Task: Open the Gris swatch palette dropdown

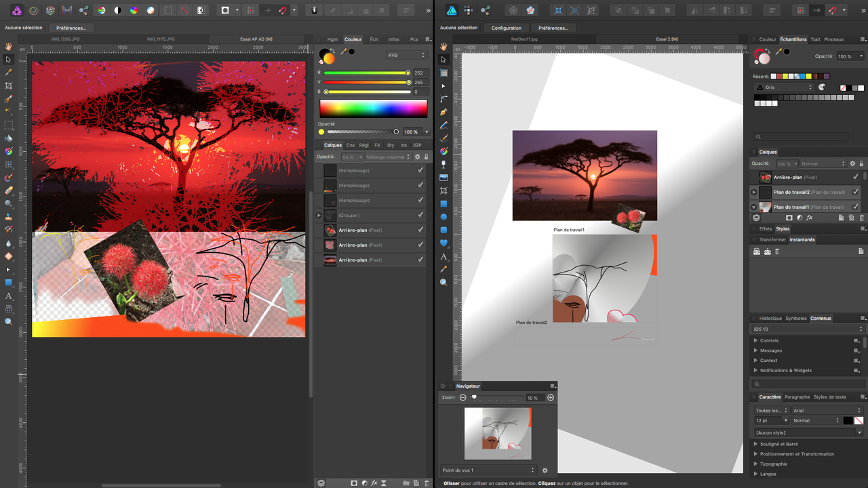Action: pos(784,87)
